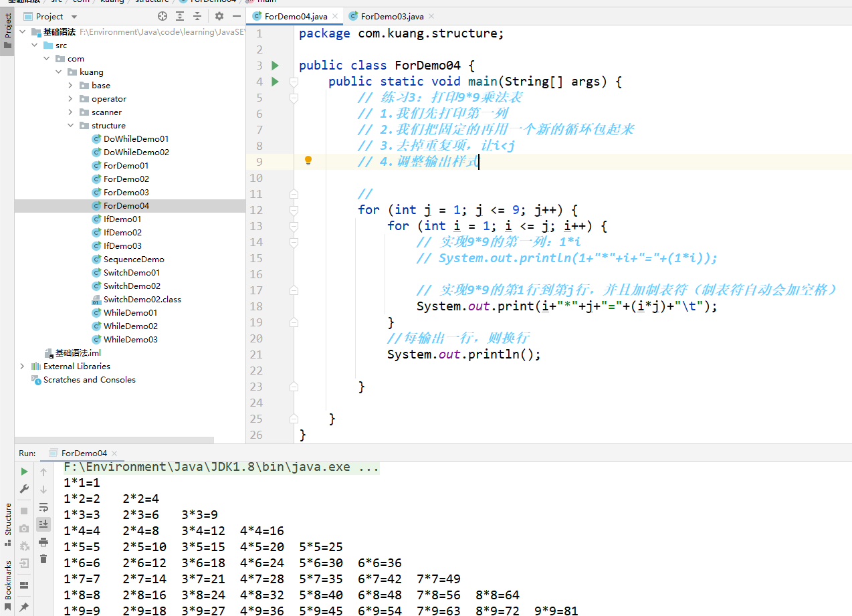The width and height of the screenshot is (852, 616).
Task: Select ForDemo04 in project tree
Action: [130, 206]
